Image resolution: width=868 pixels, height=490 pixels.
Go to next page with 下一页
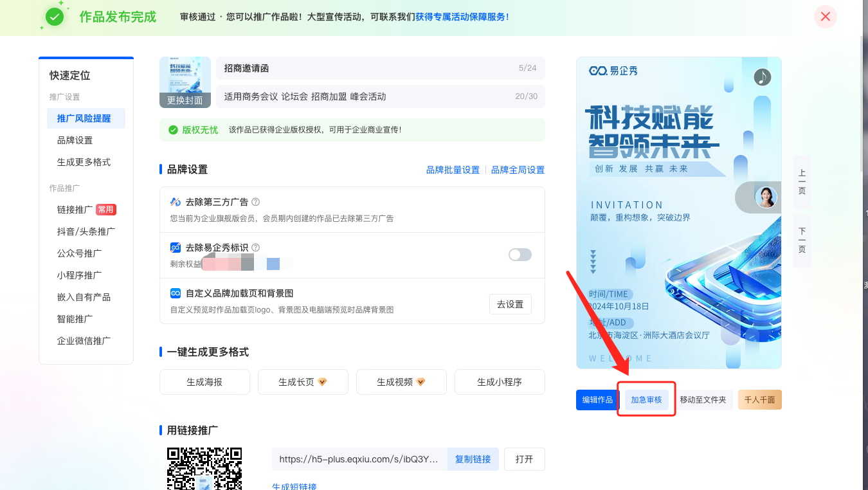[802, 240]
